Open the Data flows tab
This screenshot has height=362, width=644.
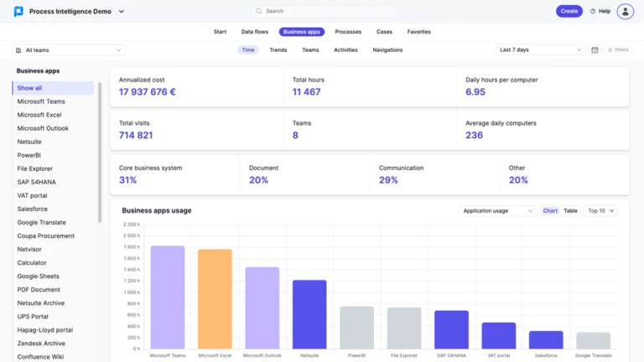[x=255, y=32]
